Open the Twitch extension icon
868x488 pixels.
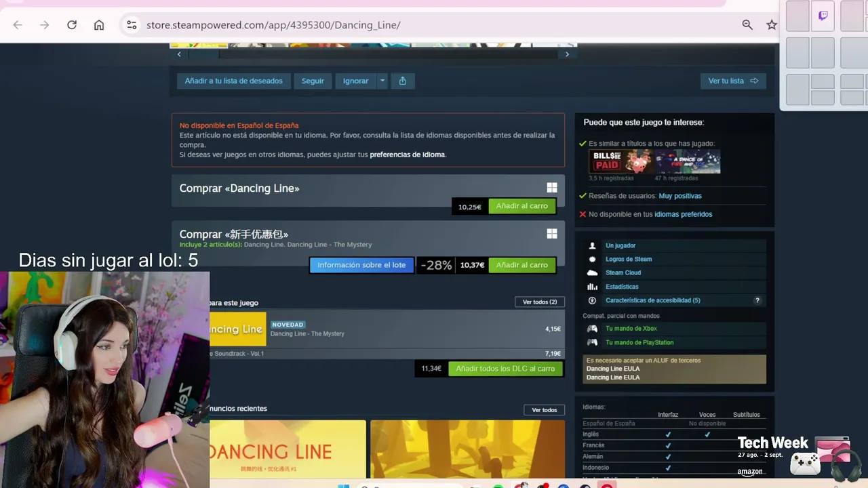823,16
